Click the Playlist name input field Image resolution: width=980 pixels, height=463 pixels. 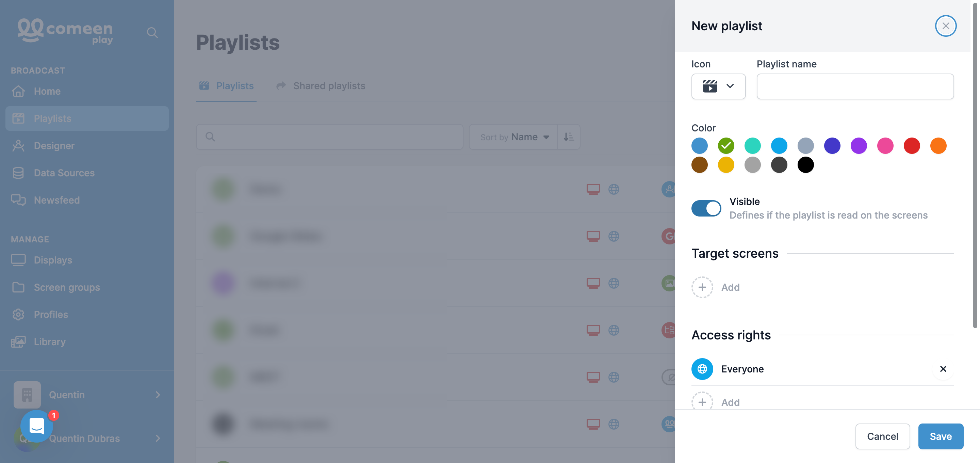tap(855, 86)
